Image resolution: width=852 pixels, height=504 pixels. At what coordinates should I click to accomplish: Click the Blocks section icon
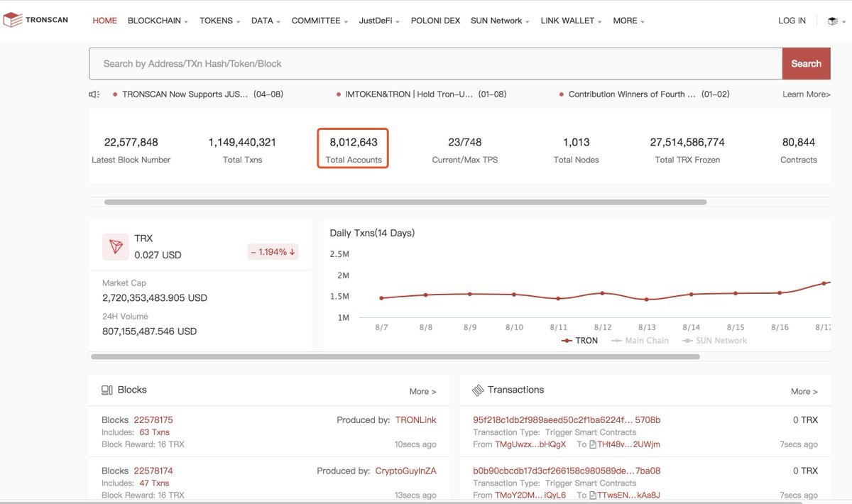[107, 390]
